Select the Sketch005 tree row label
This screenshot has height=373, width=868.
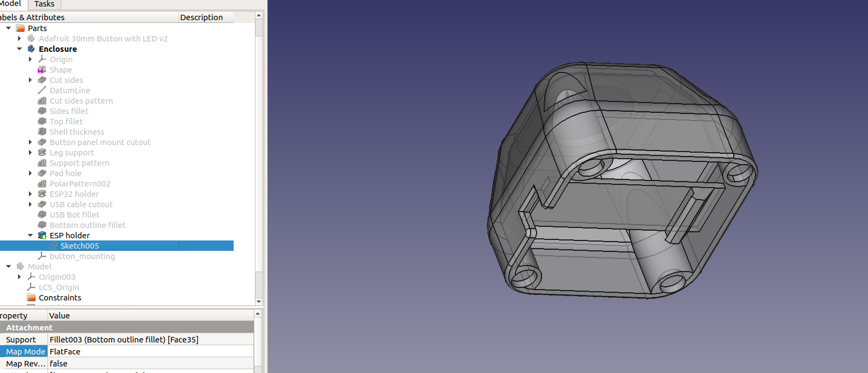tap(80, 246)
